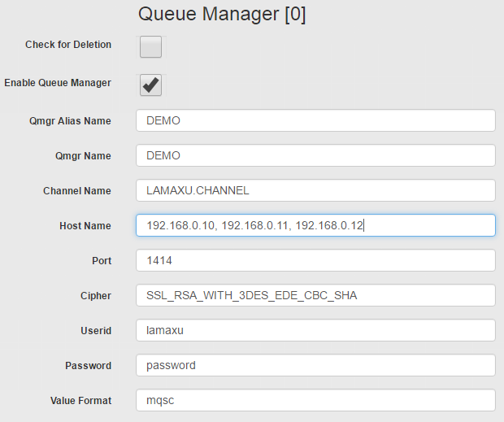Click the Enable Queue Manager label
This screenshot has height=422, width=504.
[x=58, y=83]
